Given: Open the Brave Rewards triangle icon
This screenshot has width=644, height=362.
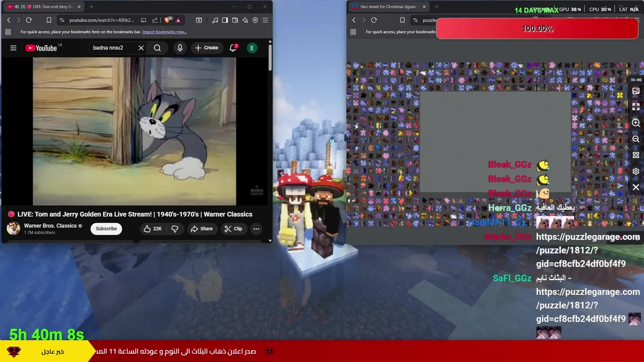Looking at the screenshot, I should [x=178, y=20].
